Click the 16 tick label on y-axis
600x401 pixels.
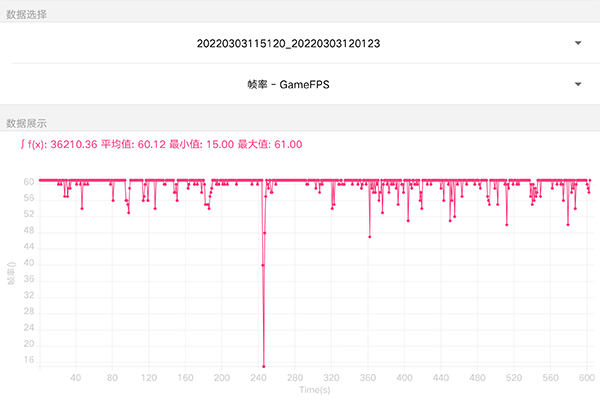[29, 361]
